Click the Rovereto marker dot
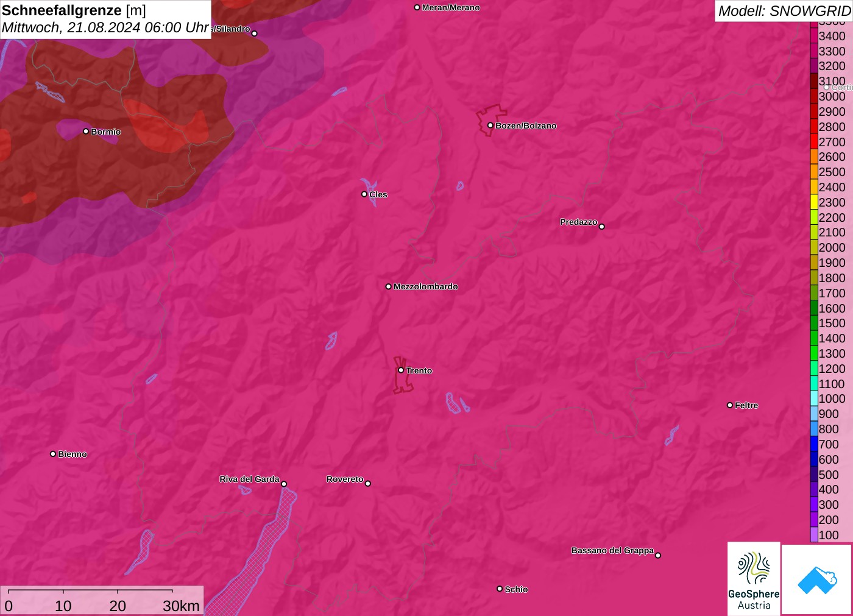This screenshot has width=853, height=616. tap(368, 484)
